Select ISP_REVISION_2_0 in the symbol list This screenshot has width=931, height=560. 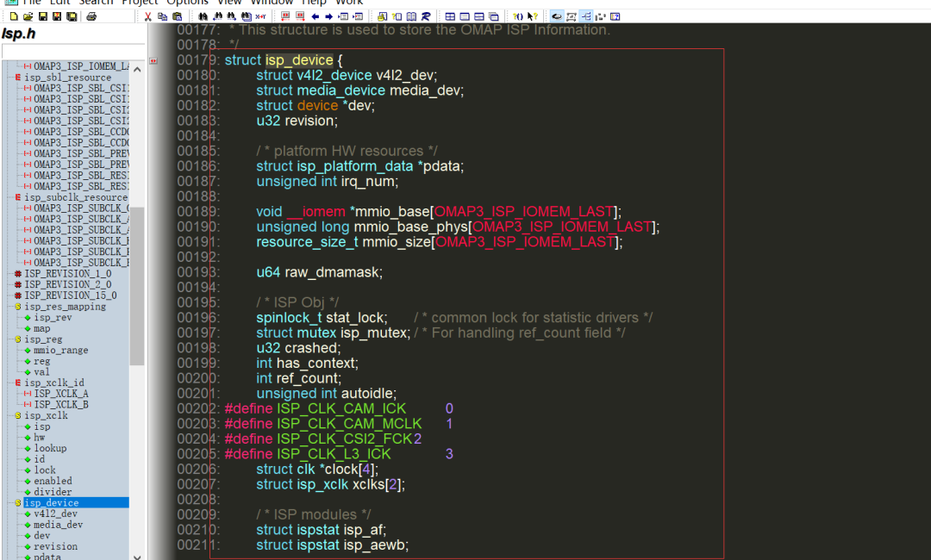click(x=67, y=284)
